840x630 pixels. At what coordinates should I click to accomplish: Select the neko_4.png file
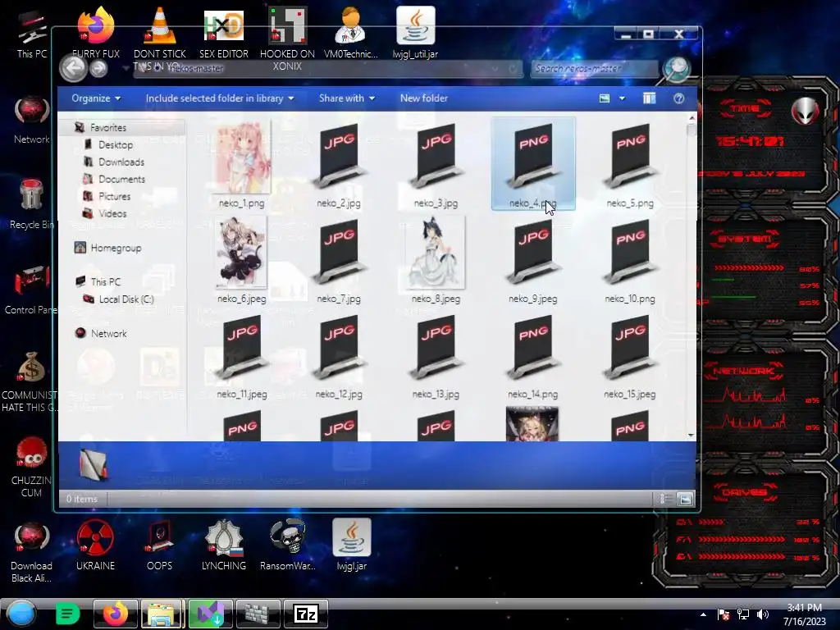(x=533, y=163)
